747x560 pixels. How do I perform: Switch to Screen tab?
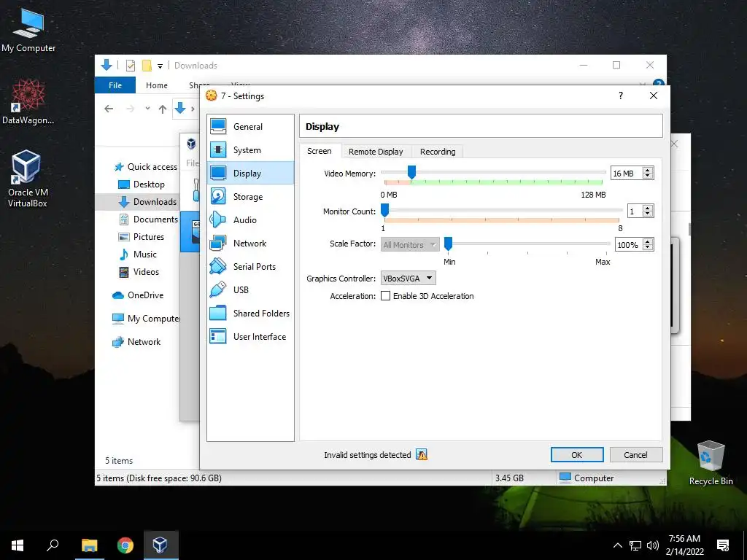click(320, 151)
